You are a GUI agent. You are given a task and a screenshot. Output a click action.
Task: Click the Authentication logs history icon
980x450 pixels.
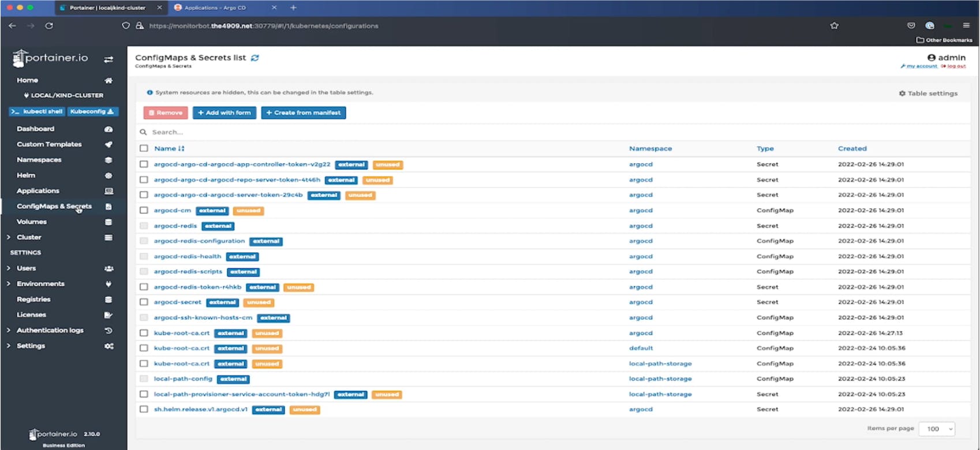pos(109,331)
